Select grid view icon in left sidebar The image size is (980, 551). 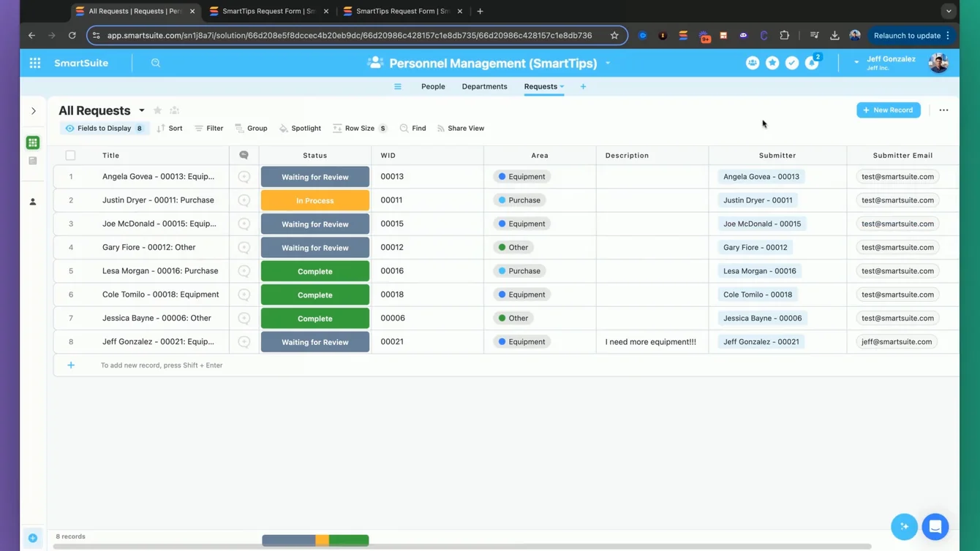(33, 142)
